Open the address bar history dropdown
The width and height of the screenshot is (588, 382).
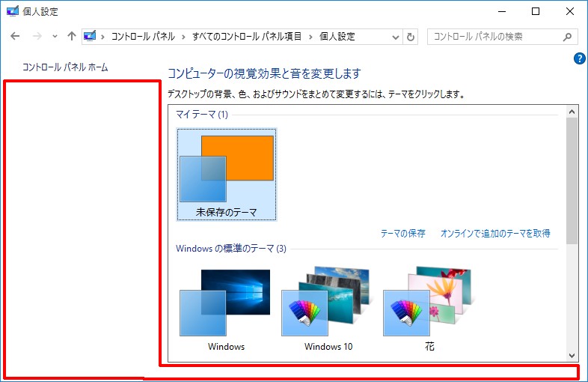click(x=395, y=37)
